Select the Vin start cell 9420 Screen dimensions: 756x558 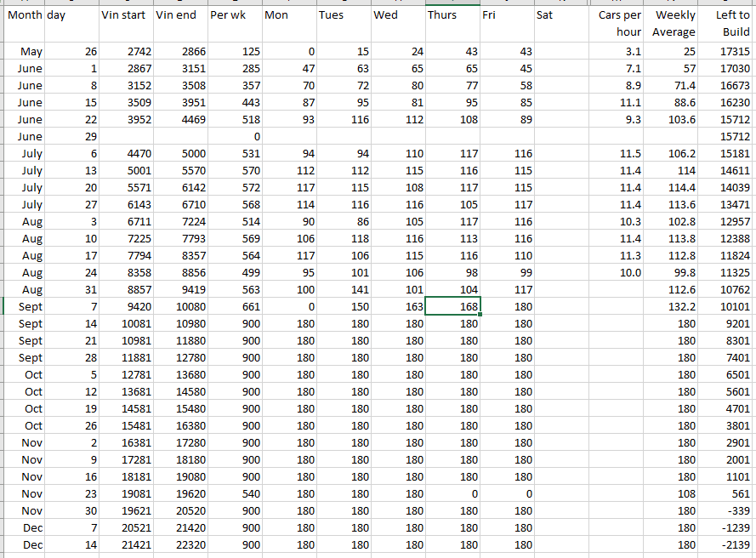(x=126, y=306)
